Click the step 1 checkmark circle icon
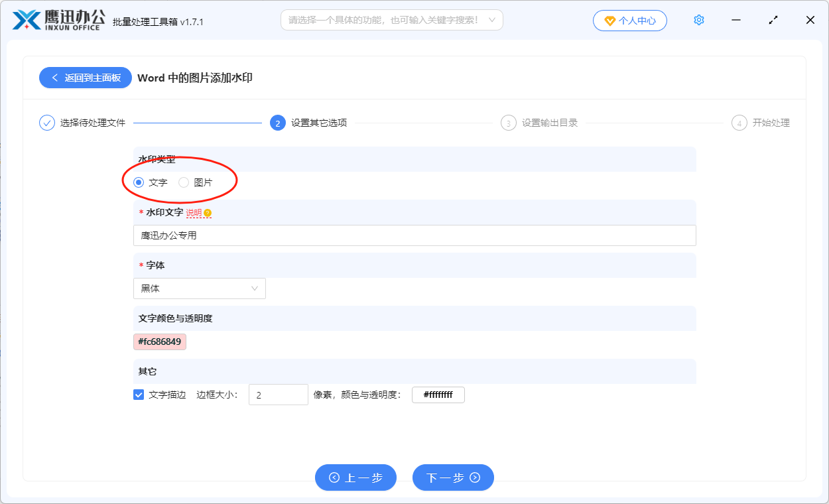Screen dimensions: 829x504 click(x=47, y=123)
